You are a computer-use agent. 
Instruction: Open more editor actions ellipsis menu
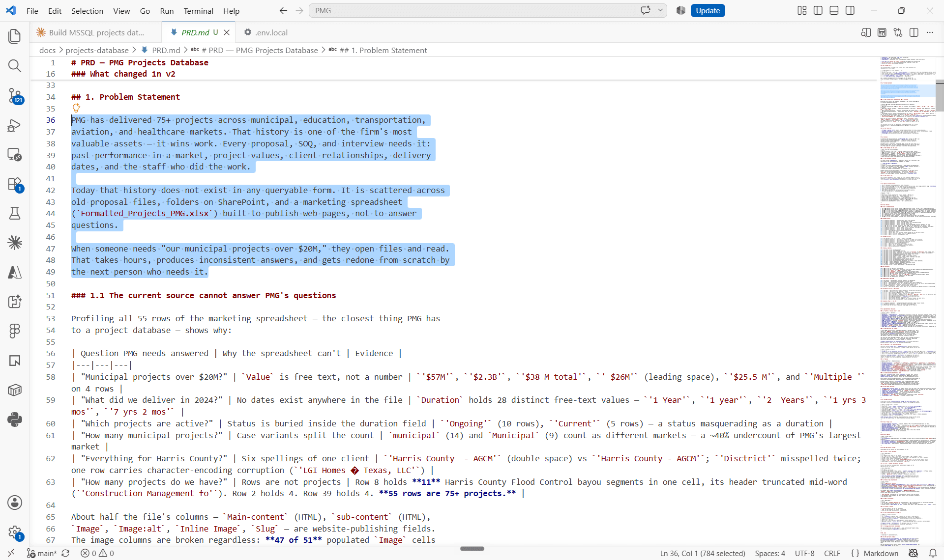click(930, 32)
